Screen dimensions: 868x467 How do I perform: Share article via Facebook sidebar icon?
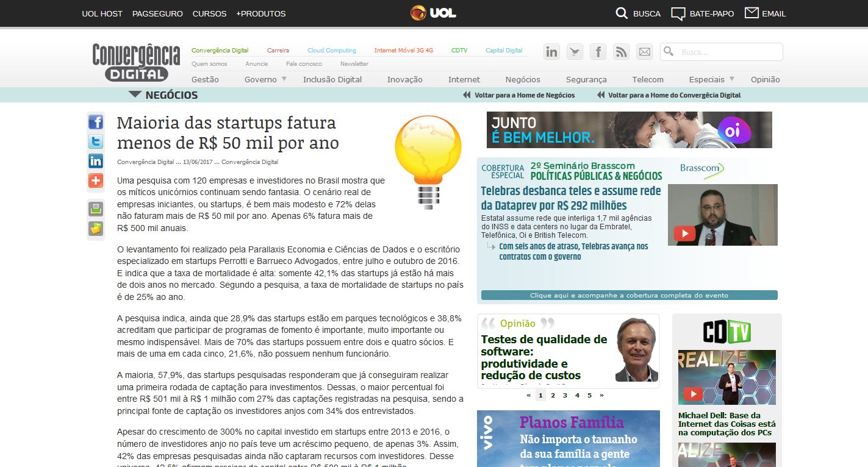96,123
